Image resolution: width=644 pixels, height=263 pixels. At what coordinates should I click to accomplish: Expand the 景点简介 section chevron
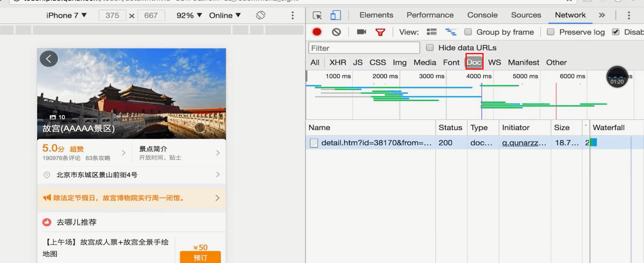[218, 153]
